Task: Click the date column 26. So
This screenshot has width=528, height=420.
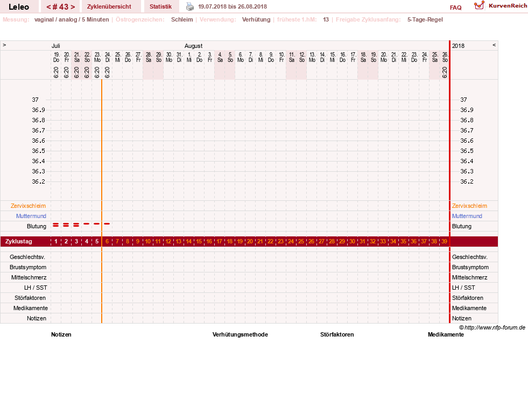Action: pyautogui.click(x=445, y=57)
